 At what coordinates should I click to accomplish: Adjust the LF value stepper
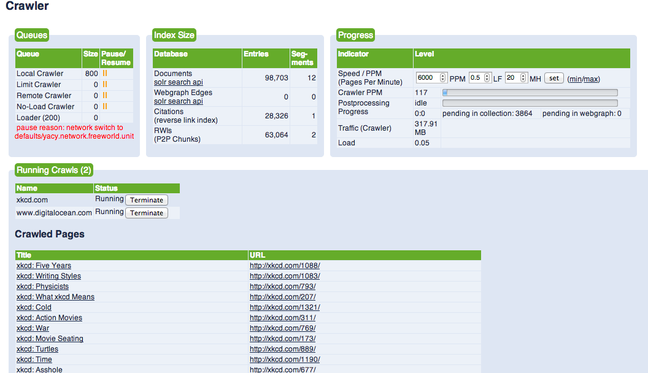[487, 78]
